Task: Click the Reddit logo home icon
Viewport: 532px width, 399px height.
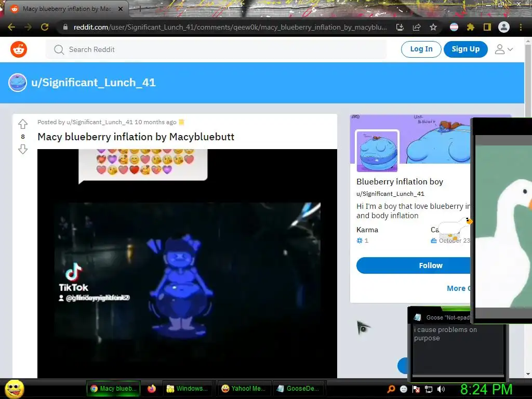Action: [19, 49]
